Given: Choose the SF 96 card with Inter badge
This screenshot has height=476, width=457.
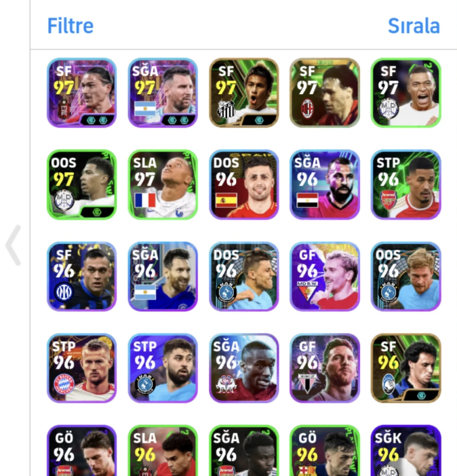Looking at the screenshot, I should 81,276.
